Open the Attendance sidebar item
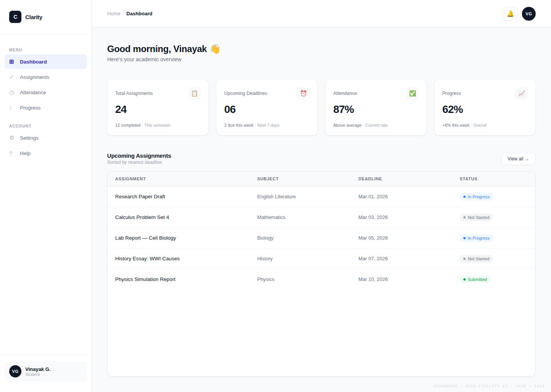551x392 pixels. tap(33, 92)
